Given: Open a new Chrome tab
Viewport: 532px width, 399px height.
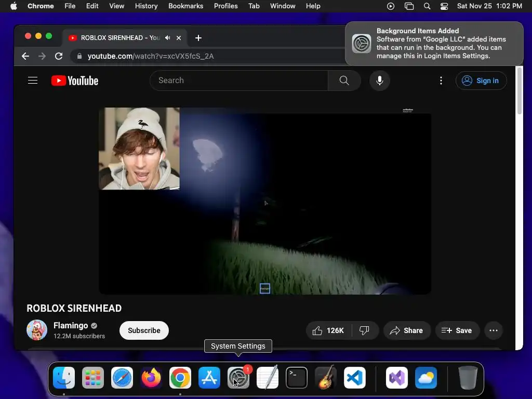Looking at the screenshot, I should [x=198, y=38].
